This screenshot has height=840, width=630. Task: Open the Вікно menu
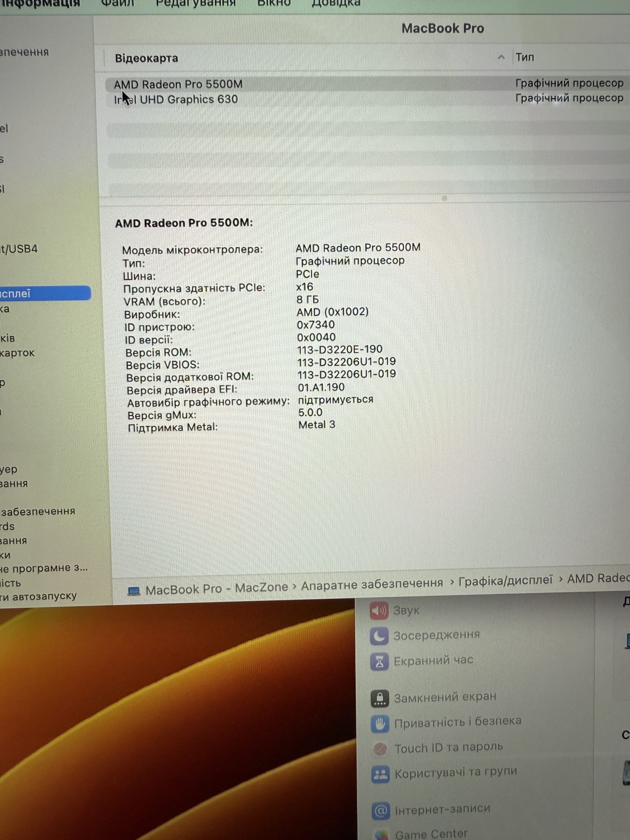(274, 3)
